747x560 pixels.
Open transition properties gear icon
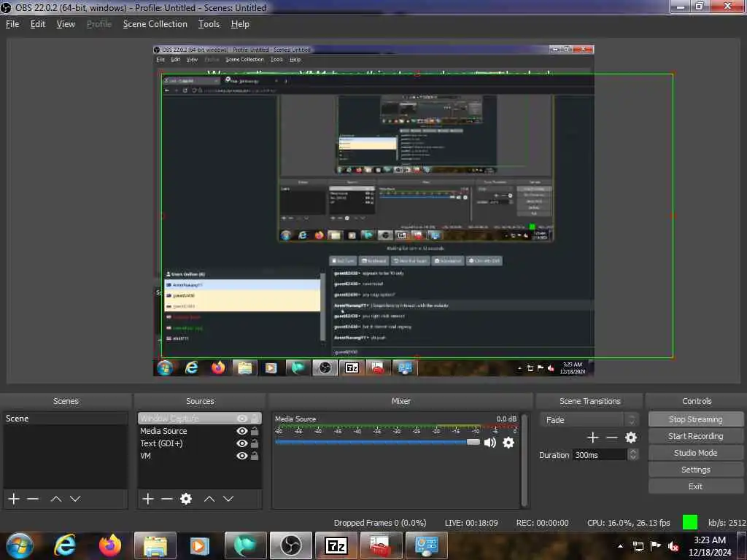(x=631, y=437)
